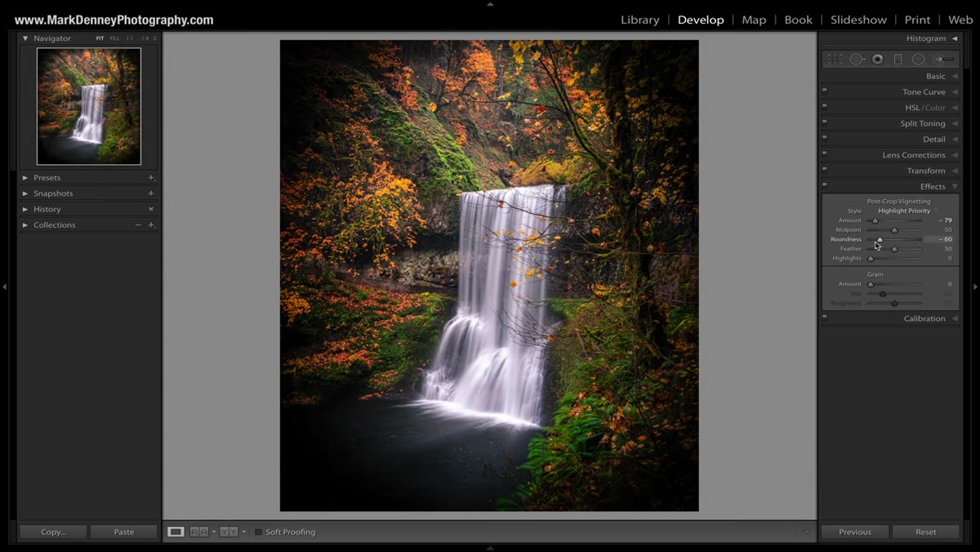Click the Reset button
Screen dimensions: 980x552
pos(926,532)
